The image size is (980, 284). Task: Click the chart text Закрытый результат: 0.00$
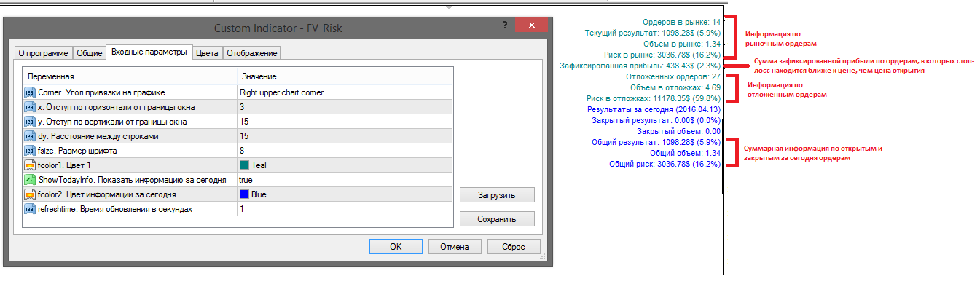pyautogui.click(x=656, y=120)
